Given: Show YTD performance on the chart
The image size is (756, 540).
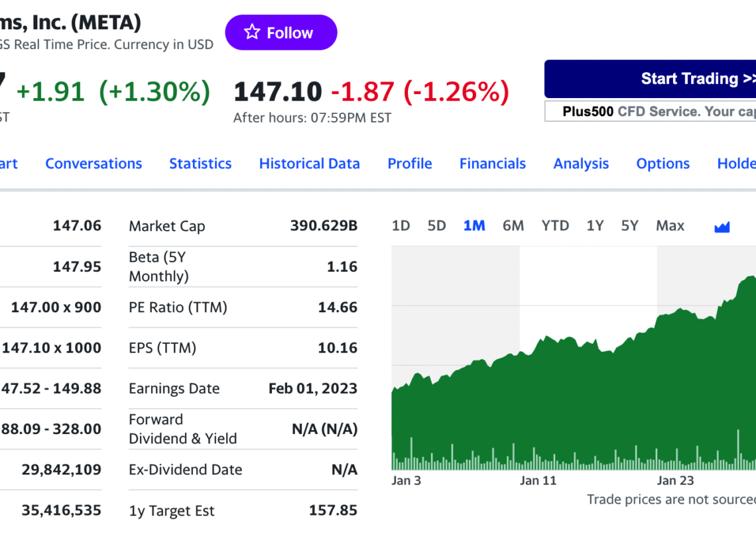Looking at the screenshot, I should pos(555,225).
